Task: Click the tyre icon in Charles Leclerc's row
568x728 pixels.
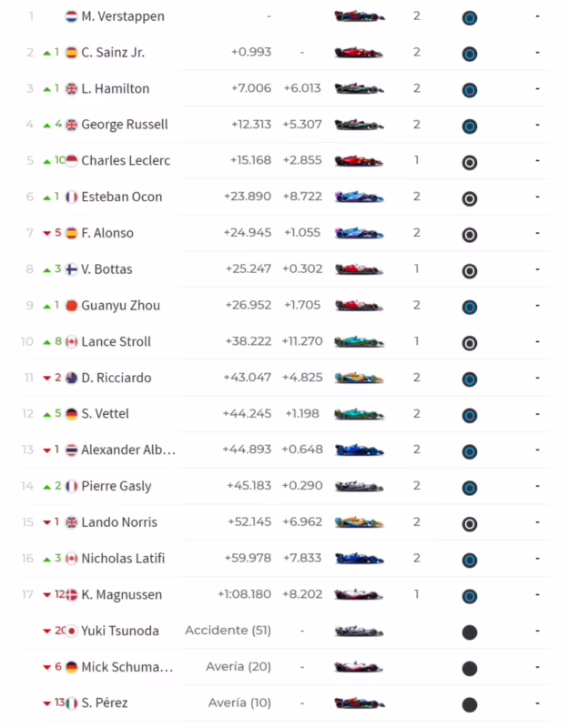Action: coord(470,162)
